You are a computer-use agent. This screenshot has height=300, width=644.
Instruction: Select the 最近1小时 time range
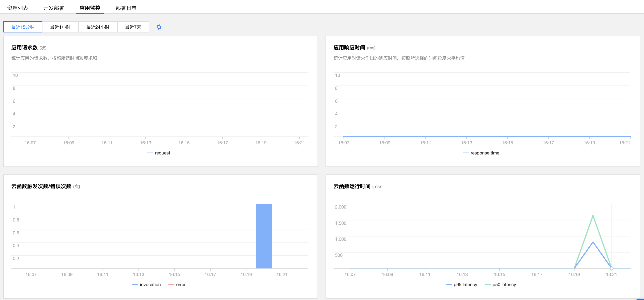point(60,27)
